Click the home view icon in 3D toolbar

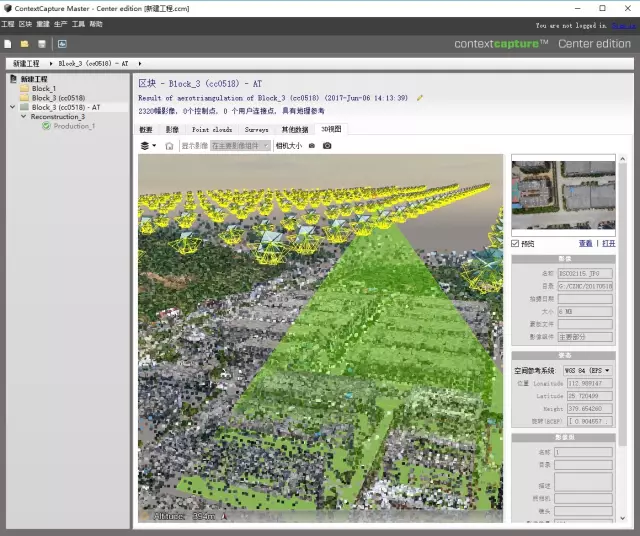pos(169,146)
